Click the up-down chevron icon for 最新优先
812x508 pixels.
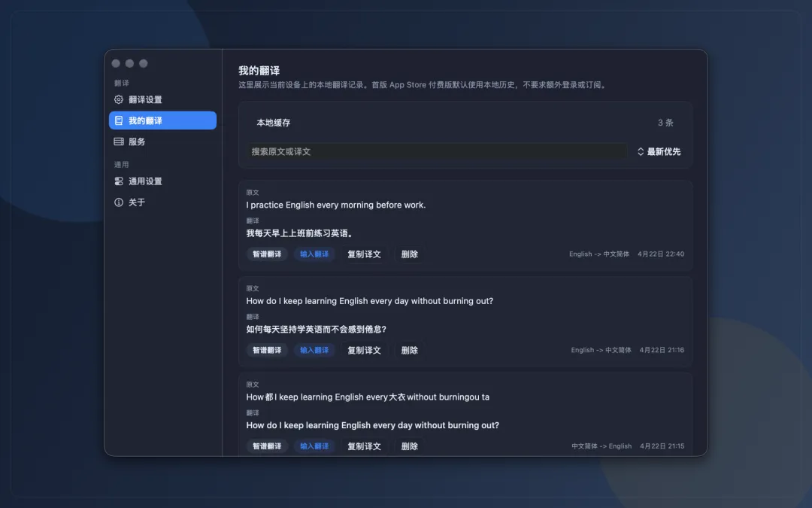pyautogui.click(x=641, y=152)
